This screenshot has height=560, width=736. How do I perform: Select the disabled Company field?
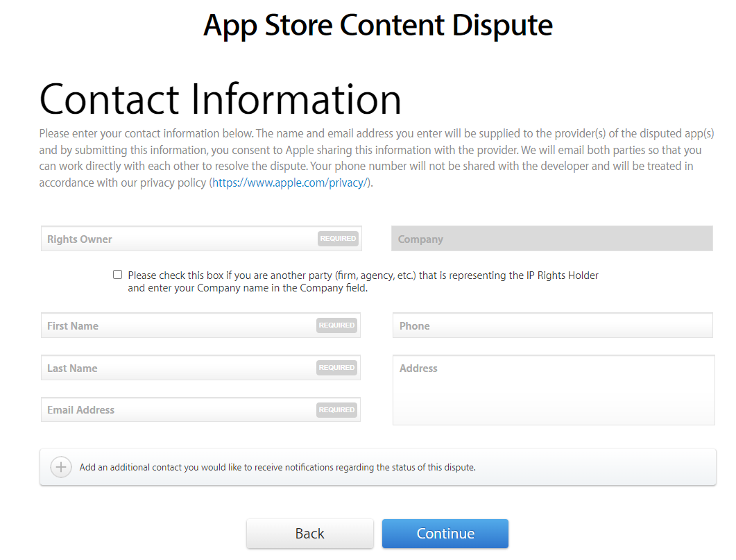[x=552, y=239]
